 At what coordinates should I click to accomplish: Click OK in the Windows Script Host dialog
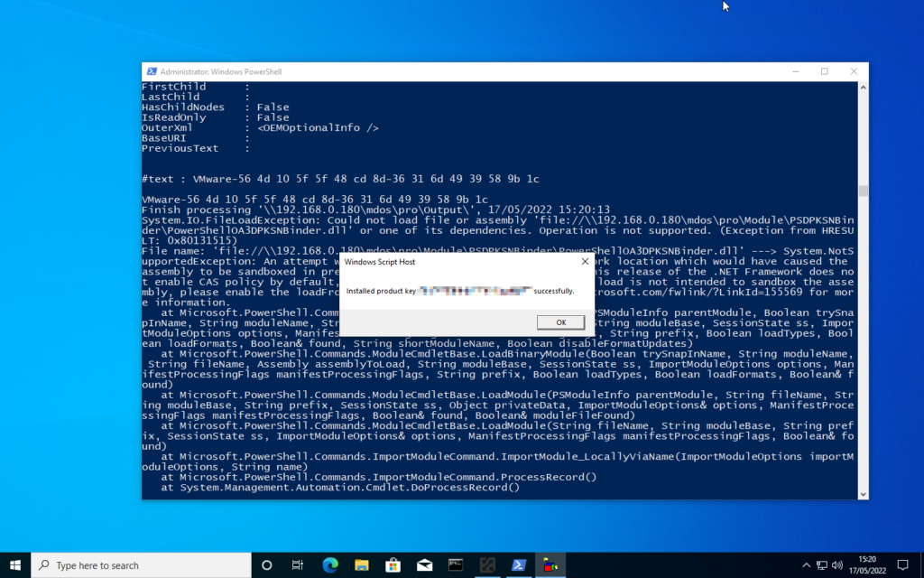(560, 322)
